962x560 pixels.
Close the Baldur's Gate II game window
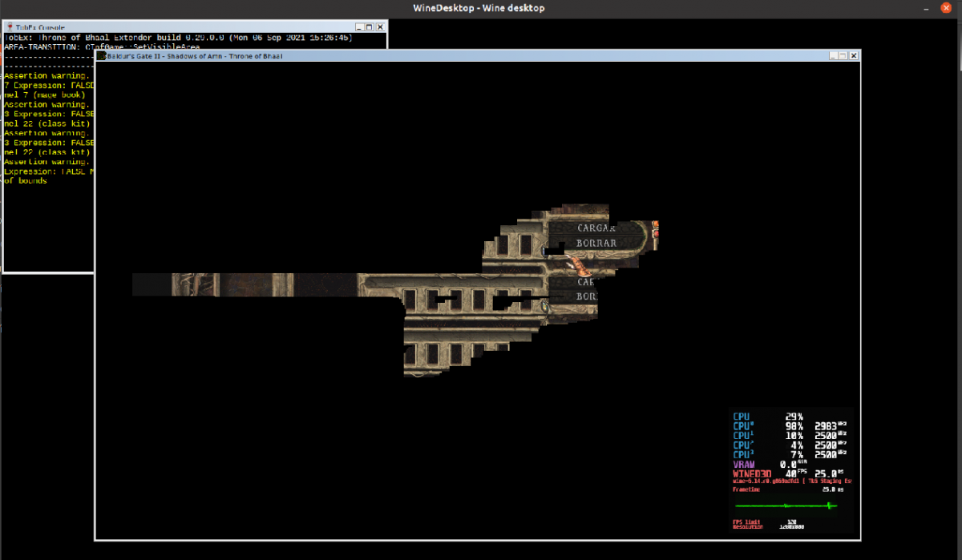[854, 56]
